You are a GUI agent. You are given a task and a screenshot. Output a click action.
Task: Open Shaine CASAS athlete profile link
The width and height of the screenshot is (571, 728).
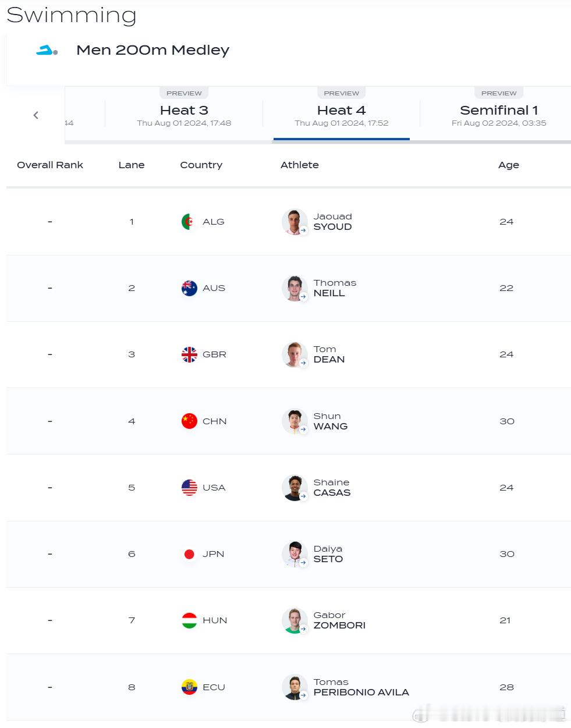point(332,488)
